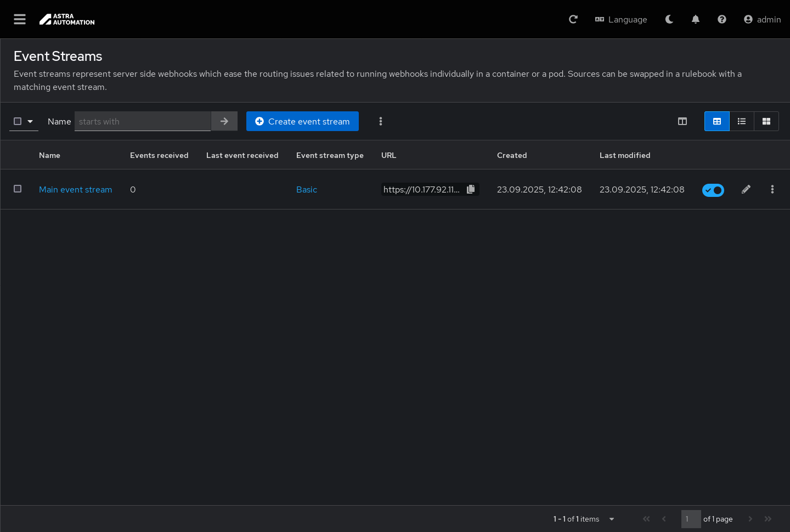The height and width of the screenshot is (532, 790).
Task: Open the hamburger navigation menu
Action: coord(20,19)
